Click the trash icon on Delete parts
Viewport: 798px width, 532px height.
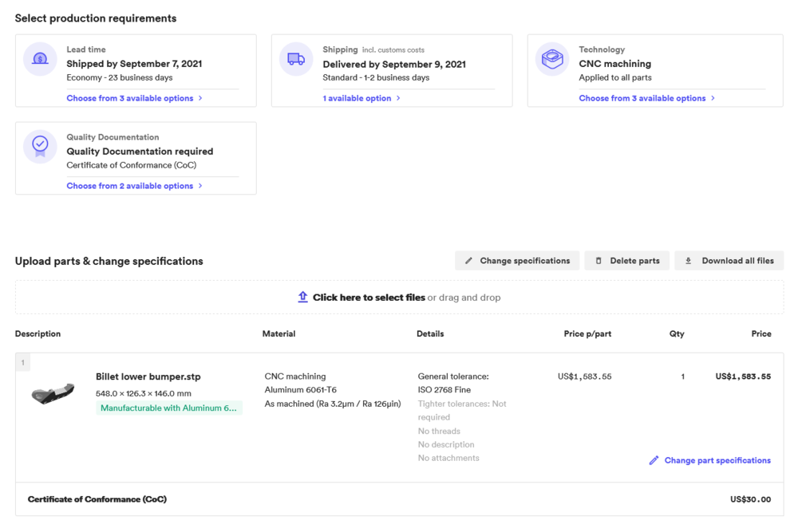(598, 260)
